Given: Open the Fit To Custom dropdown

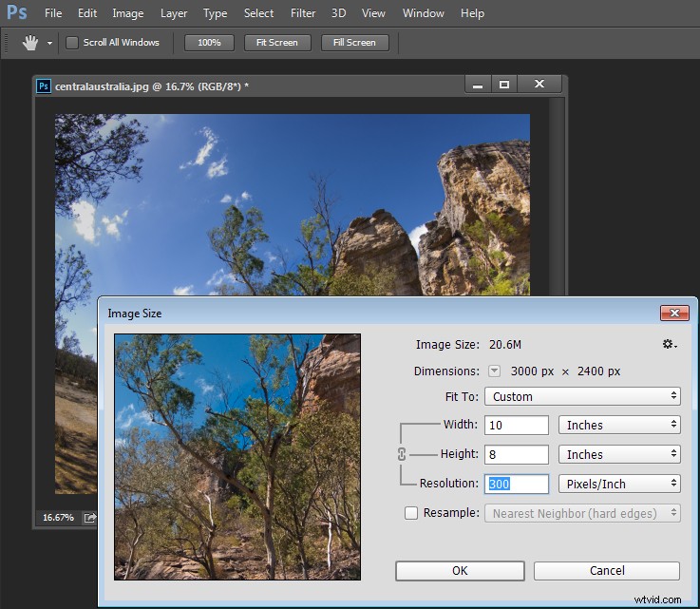Looking at the screenshot, I should point(582,396).
